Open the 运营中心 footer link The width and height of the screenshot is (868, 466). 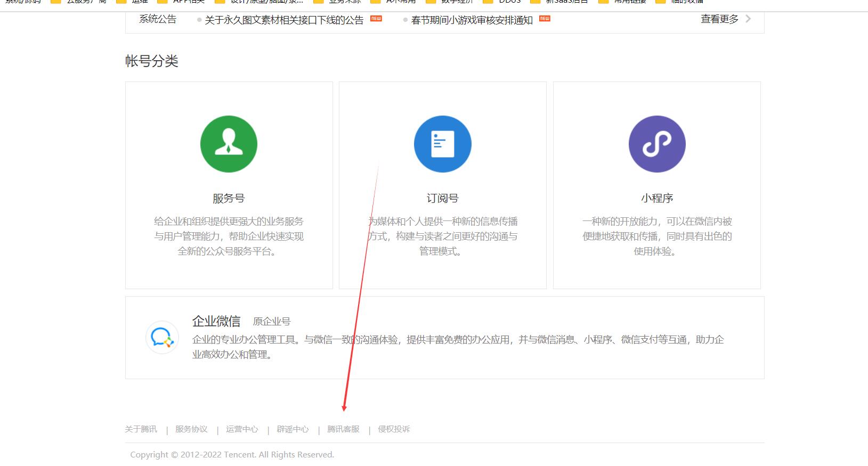point(242,429)
